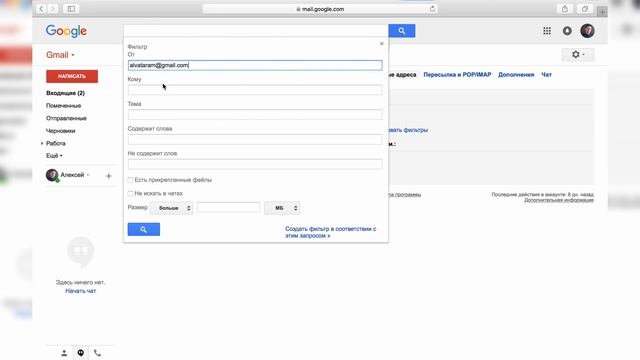Click Алексей's chat avatar

[x=52, y=175]
